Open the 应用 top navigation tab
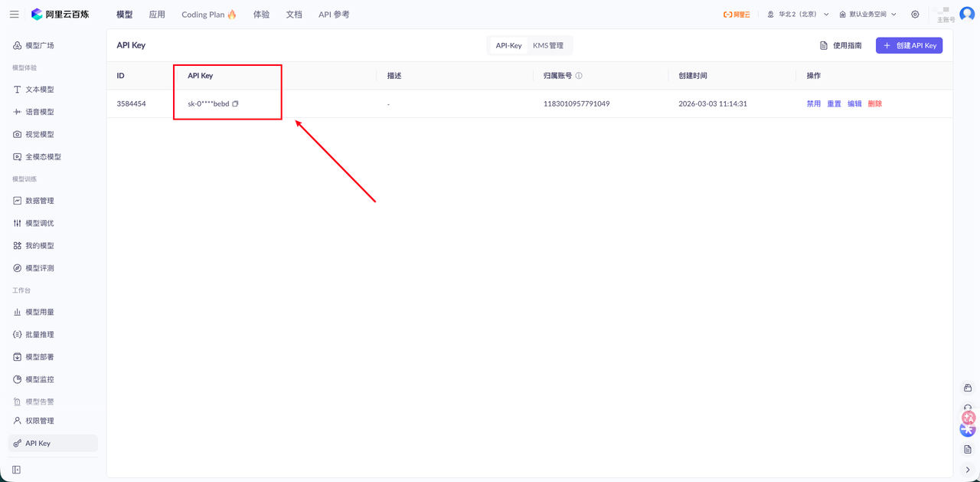Viewport: 980px width, 482px height. pos(157,15)
